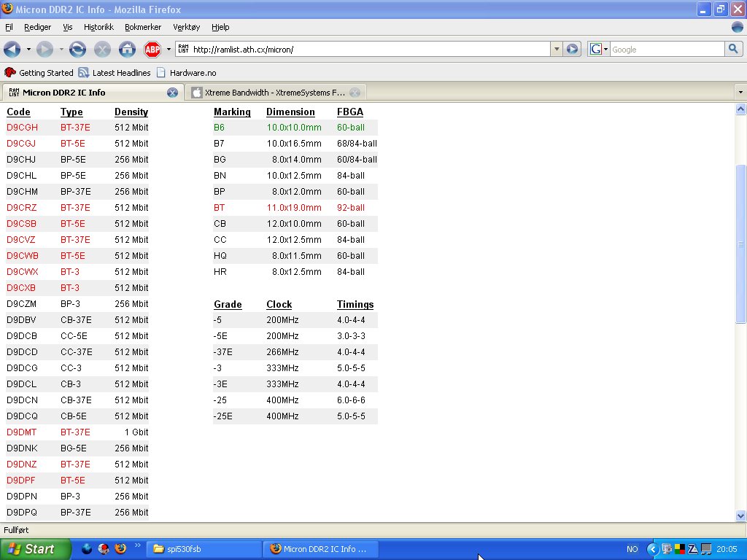
Task: Open the Historikk menu
Action: click(98, 27)
